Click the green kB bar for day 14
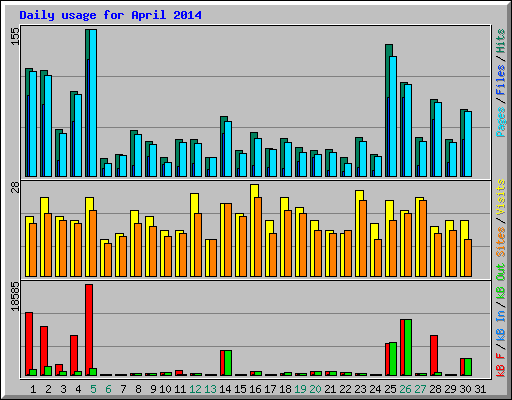 [228, 363]
